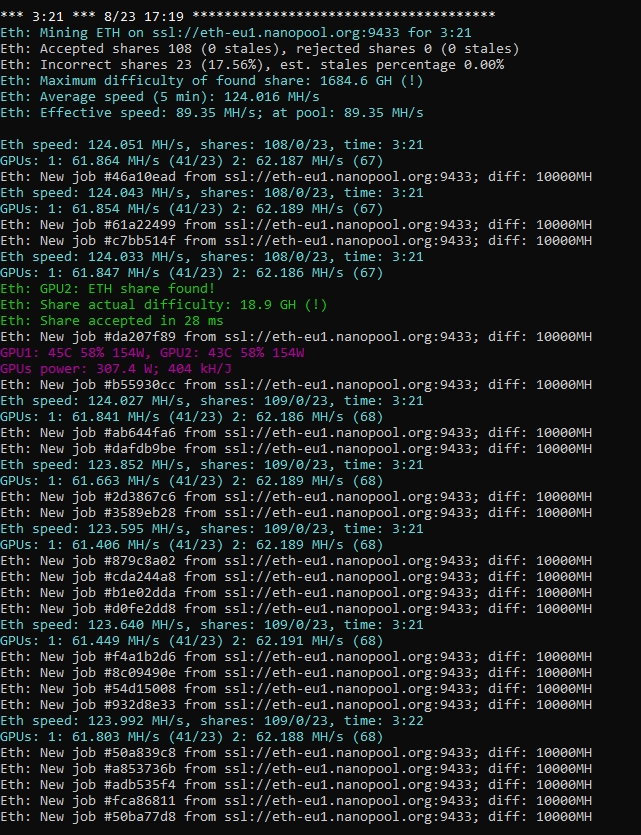The height and width of the screenshot is (835, 641).
Task: Select the magenta 'GPU1: 45C 58% 154W' temperature line
Action: pos(152,352)
